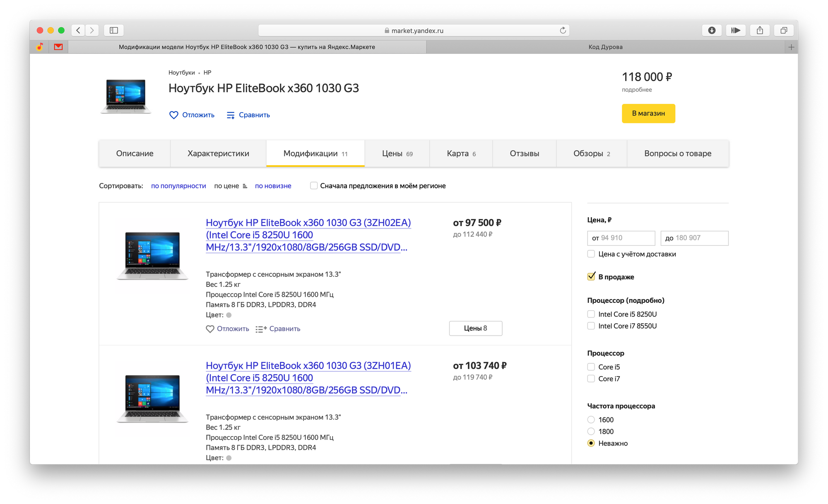Viewport: 828px width, 504px height.
Task: Click heart icon for the 3ZH02EA laptop
Action: click(210, 329)
